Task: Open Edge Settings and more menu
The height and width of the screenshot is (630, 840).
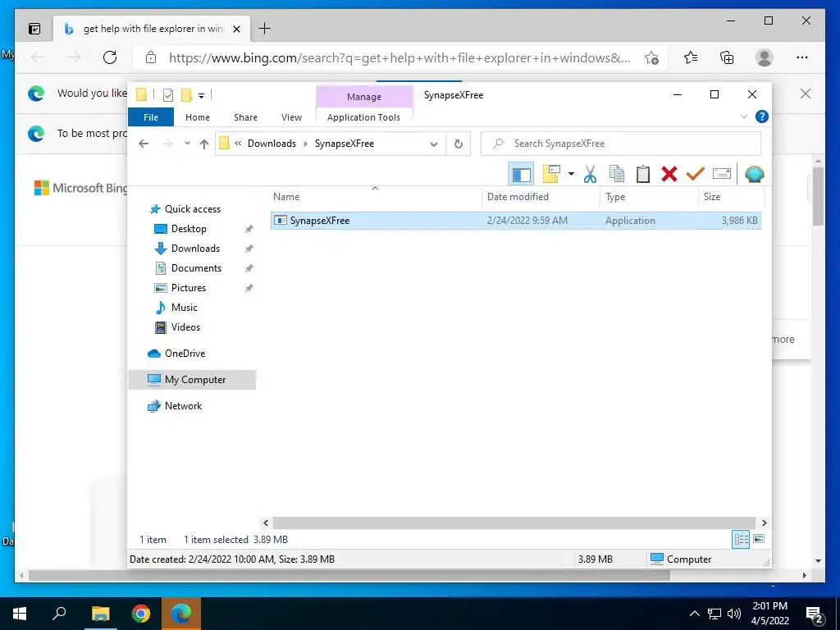Action: [802, 57]
